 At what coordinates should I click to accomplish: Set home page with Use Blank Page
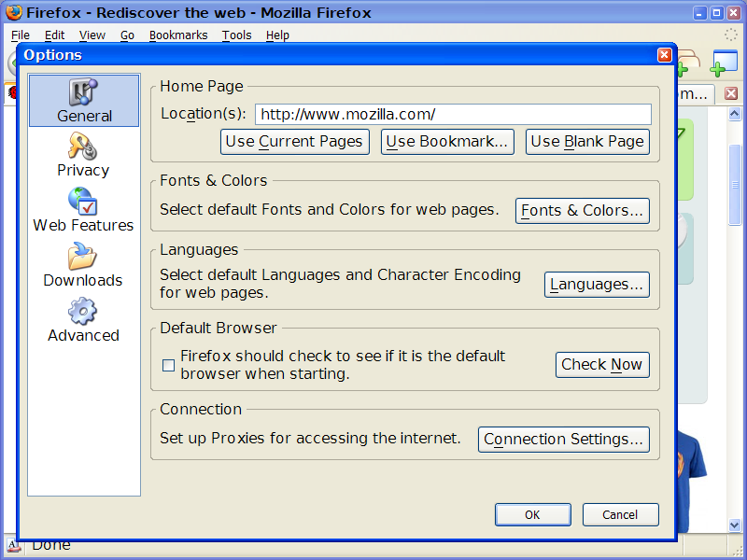click(x=587, y=142)
